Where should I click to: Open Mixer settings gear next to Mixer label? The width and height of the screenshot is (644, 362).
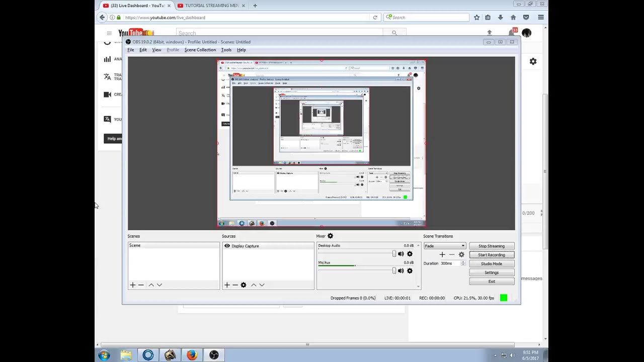tap(331, 236)
